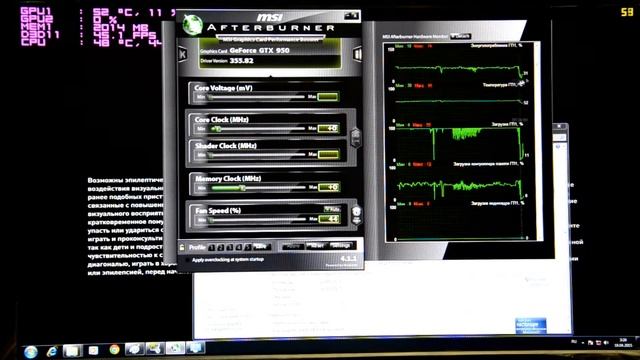Click the left side arrow on Afterburner panel
This screenshot has width=640, height=360.
(183, 53)
